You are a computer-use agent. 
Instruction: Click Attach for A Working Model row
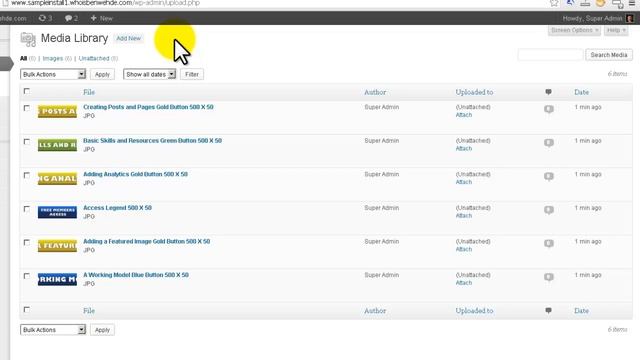pos(464,283)
